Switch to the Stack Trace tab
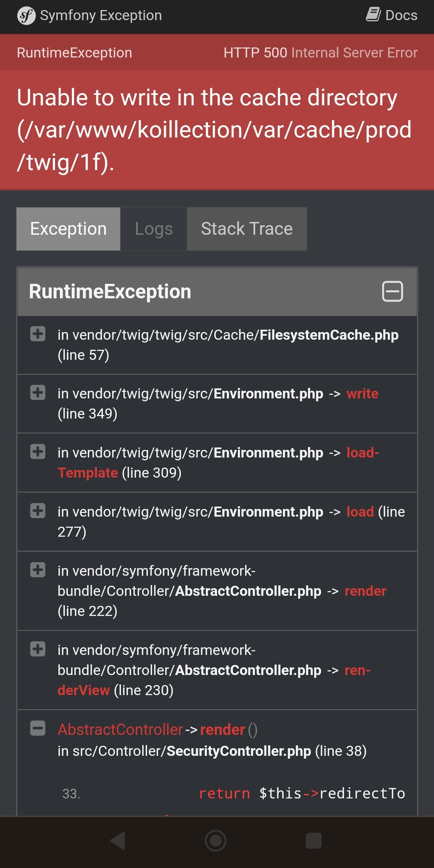Screen dimensions: 434x868 pyautogui.click(x=247, y=229)
